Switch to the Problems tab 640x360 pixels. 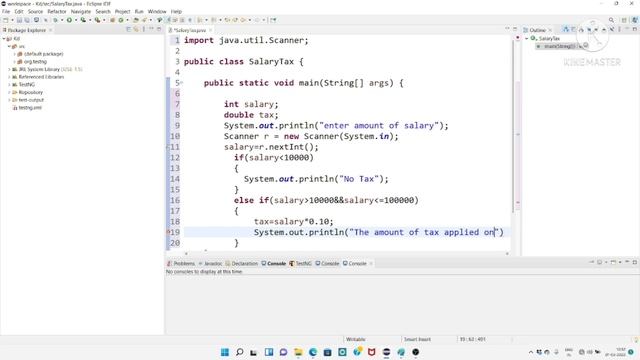pyautogui.click(x=181, y=264)
